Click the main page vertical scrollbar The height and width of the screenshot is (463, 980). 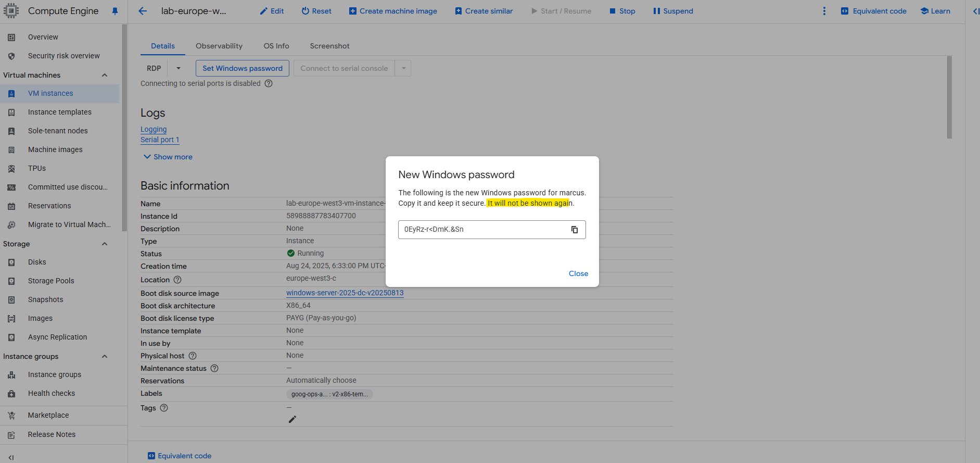click(949, 97)
